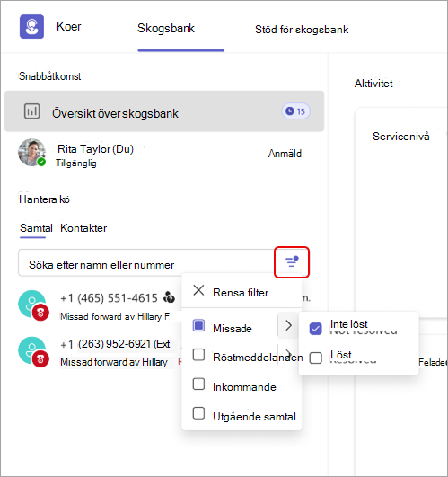Click the overview chart icon for Skogsbank
The height and width of the screenshot is (477, 448).
click(31, 111)
